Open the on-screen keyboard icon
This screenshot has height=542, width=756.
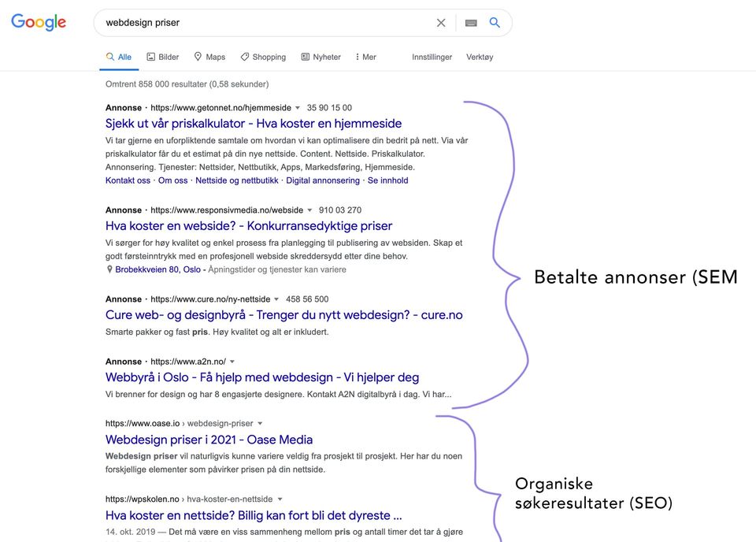(471, 23)
